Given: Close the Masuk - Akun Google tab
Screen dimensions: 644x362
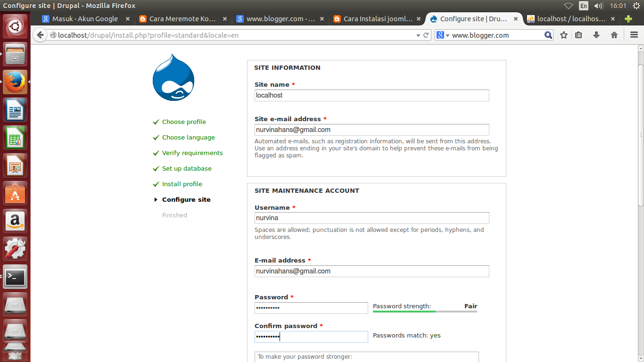Looking at the screenshot, I should 127,19.
